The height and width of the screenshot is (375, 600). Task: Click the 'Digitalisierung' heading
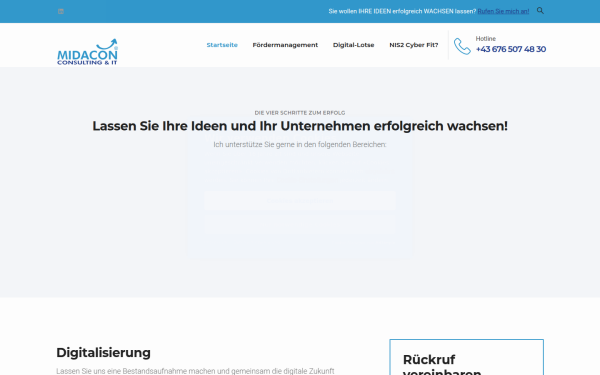103,352
